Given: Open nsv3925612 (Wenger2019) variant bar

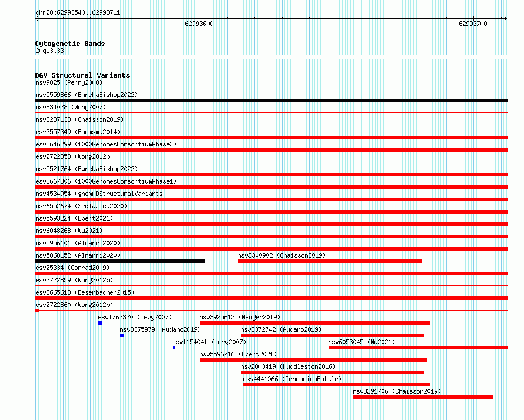Looking at the screenshot, I should click(315, 323).
